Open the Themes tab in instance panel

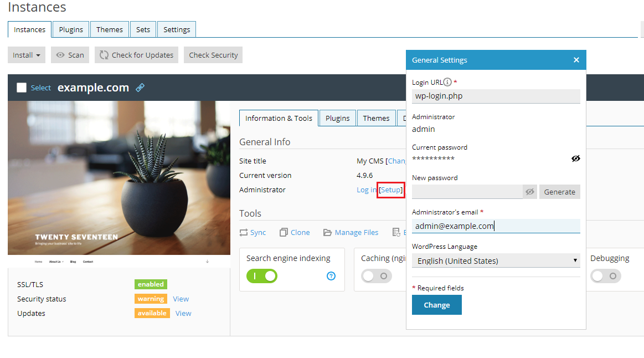376,118
